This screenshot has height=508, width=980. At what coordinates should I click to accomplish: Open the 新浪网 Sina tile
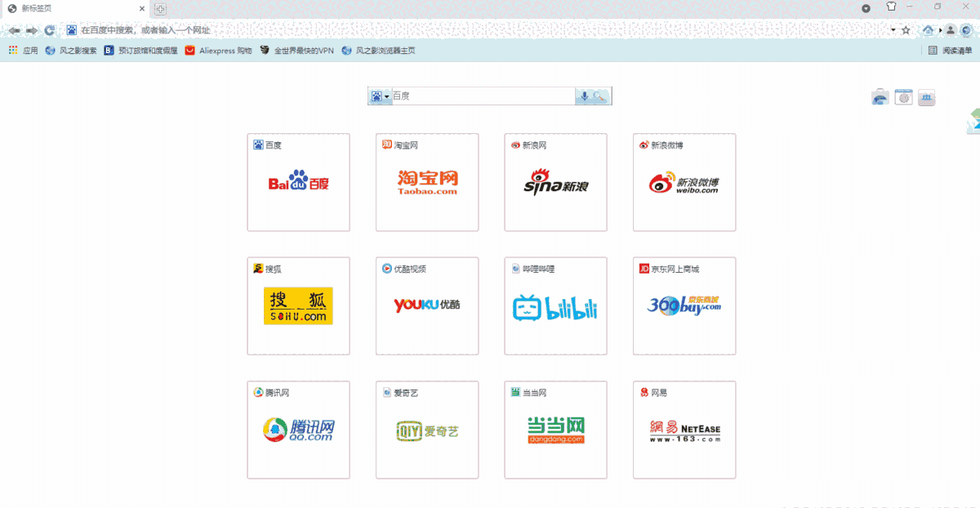[555, 182]
